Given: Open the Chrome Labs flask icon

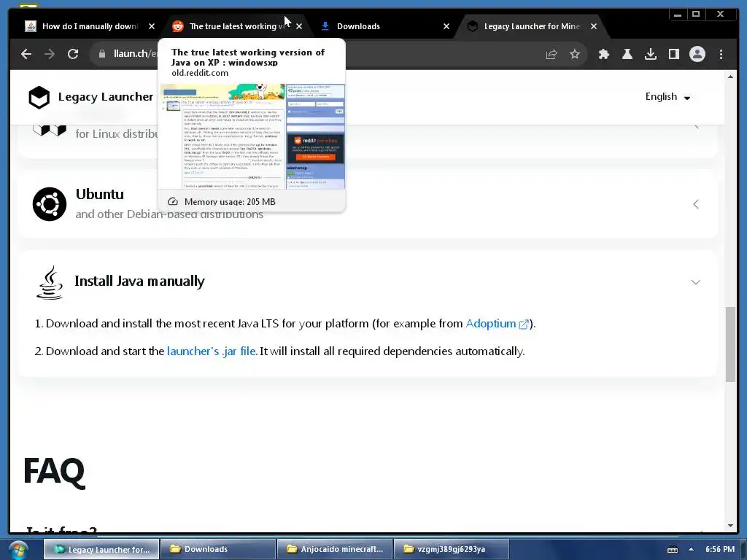Looking at the screenshot, I should click(x=627, y=54).
